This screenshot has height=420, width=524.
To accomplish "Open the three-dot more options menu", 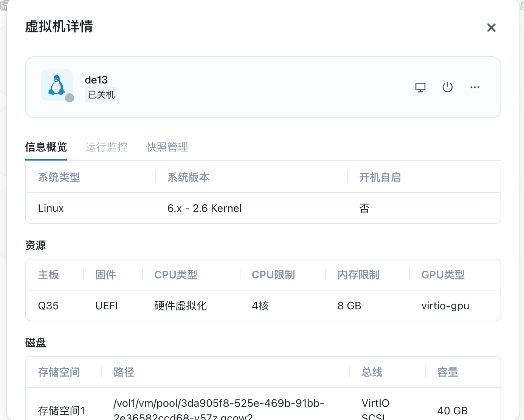I will coord(474,87).
